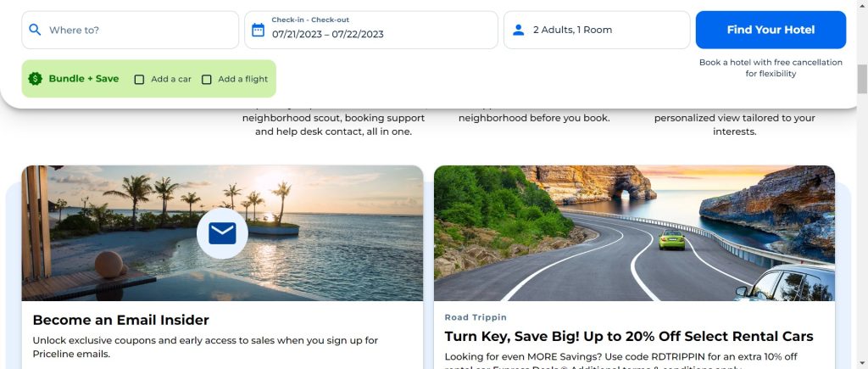Click the Bundle + Save label

[x=83, y=79]
